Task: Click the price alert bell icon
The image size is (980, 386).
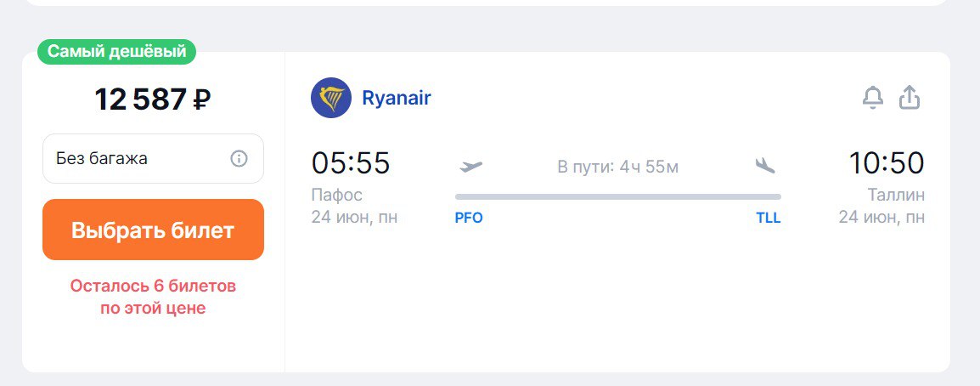Action: [872, 99]
